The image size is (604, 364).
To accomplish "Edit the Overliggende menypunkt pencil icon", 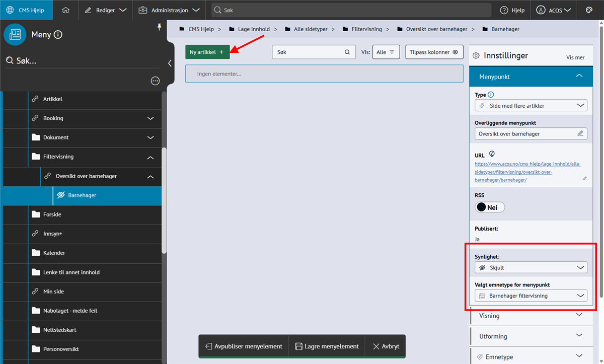I will tap(580, 133).
